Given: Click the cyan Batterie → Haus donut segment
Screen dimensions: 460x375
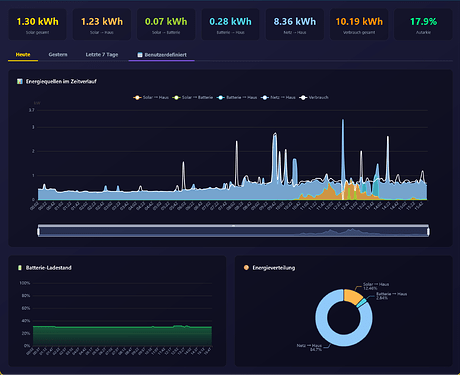Looking at the screenshot, I should point(361,303).
